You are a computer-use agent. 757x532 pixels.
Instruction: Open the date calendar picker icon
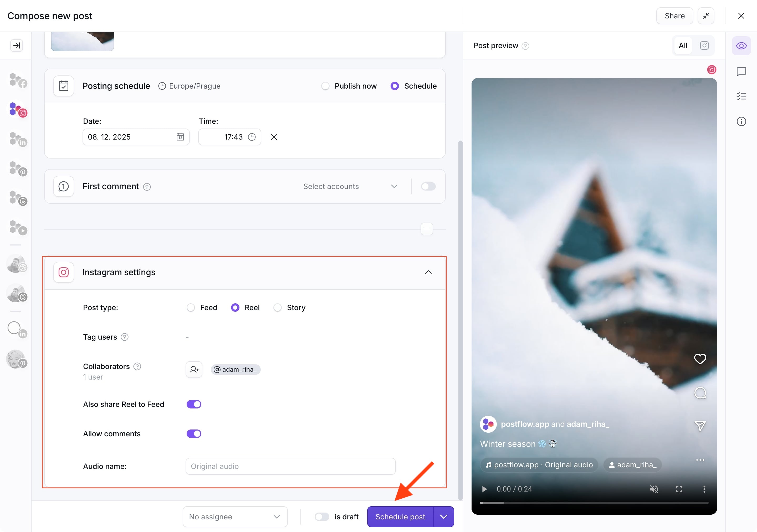pyautogui.click(x=180, y=137)
